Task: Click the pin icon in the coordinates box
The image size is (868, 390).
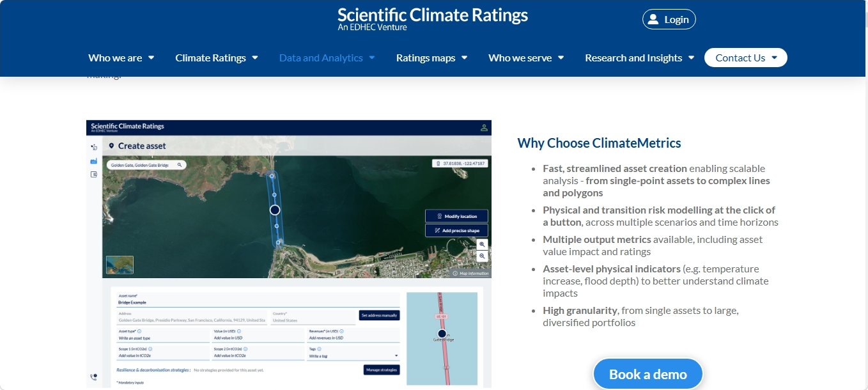Action: pos(438,164)
